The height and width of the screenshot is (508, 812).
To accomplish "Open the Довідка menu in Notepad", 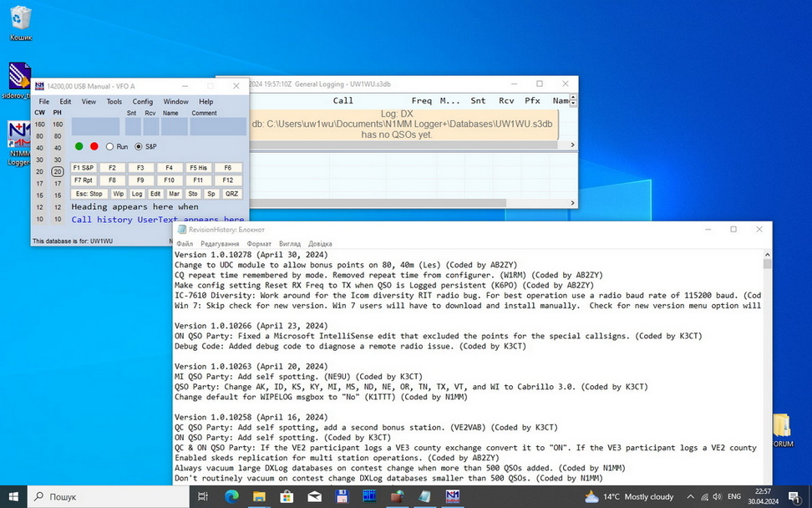I will tap(320, 243).
